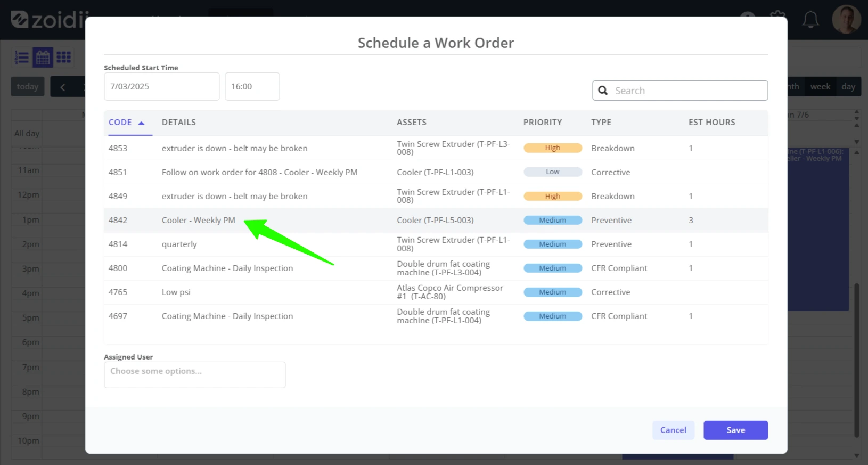Click Double drum fat coating machine (T-PF-L3-004)

(444, 268)
